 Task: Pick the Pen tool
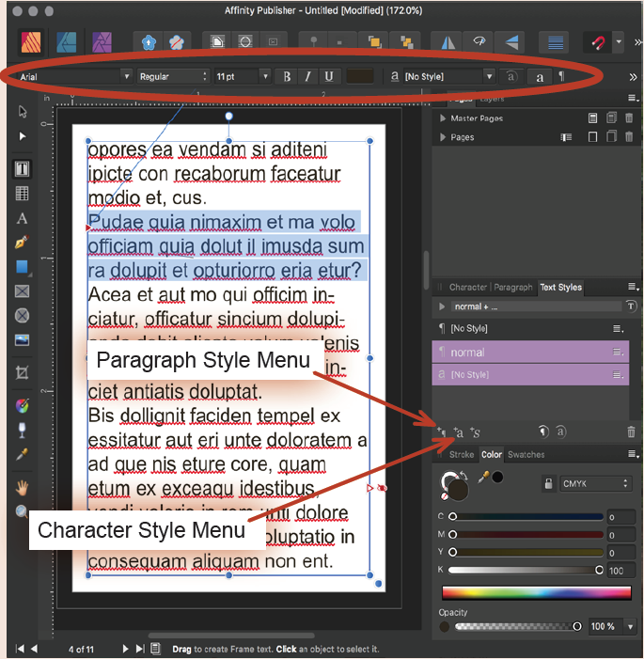(x=22, y=243)
